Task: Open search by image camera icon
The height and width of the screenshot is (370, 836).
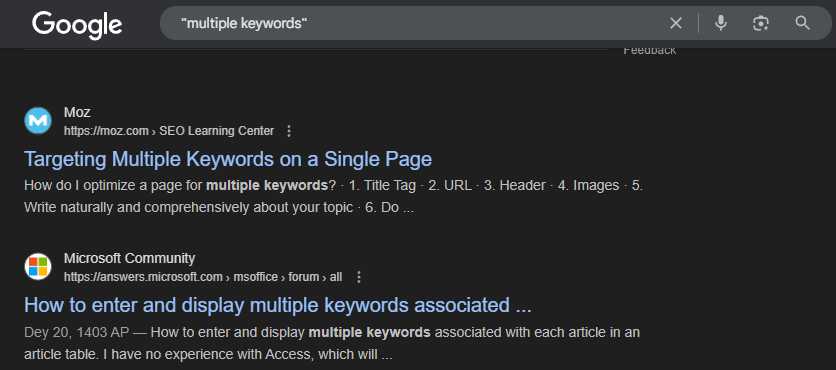Action: coord(761,23)
